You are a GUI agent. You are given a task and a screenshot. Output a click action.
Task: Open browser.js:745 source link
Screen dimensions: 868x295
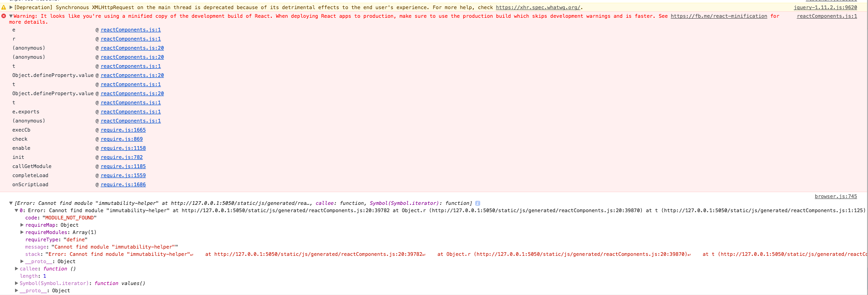pyautogui.click(x=835, y=196)
